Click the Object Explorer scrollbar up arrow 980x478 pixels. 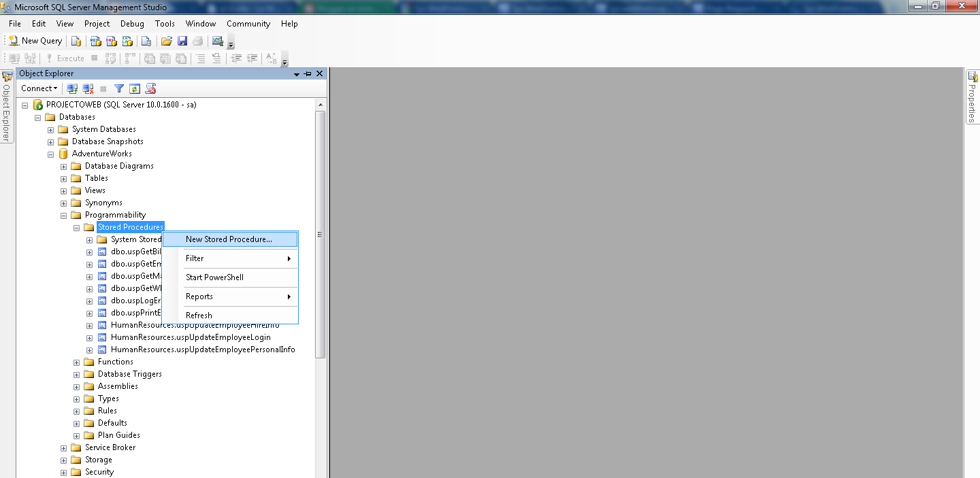[321, 104]
